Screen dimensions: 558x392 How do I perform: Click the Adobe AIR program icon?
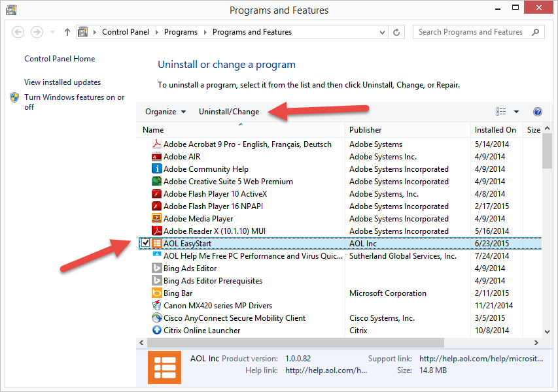pyautogui.click(x=156, y=156)
